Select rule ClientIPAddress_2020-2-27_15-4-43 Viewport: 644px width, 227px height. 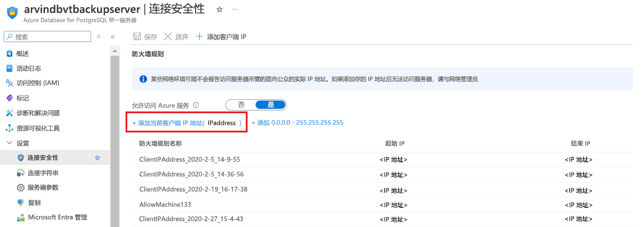click(191, 219)
